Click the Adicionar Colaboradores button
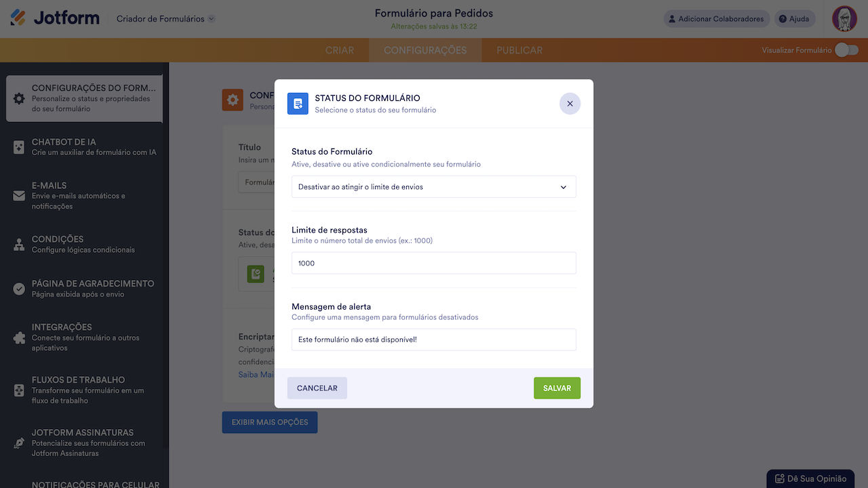Image resolution: width=868 pixels, height=488 pixels. [715, 19]
